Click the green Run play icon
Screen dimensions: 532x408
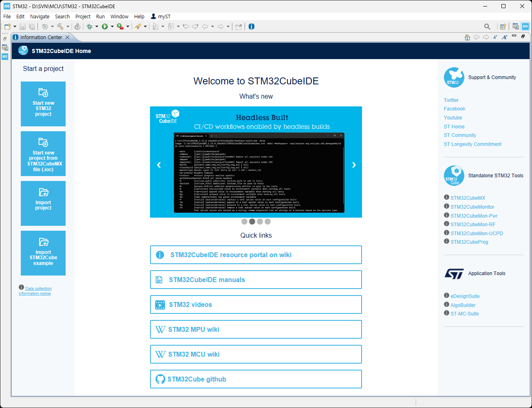tap(105, 26)
